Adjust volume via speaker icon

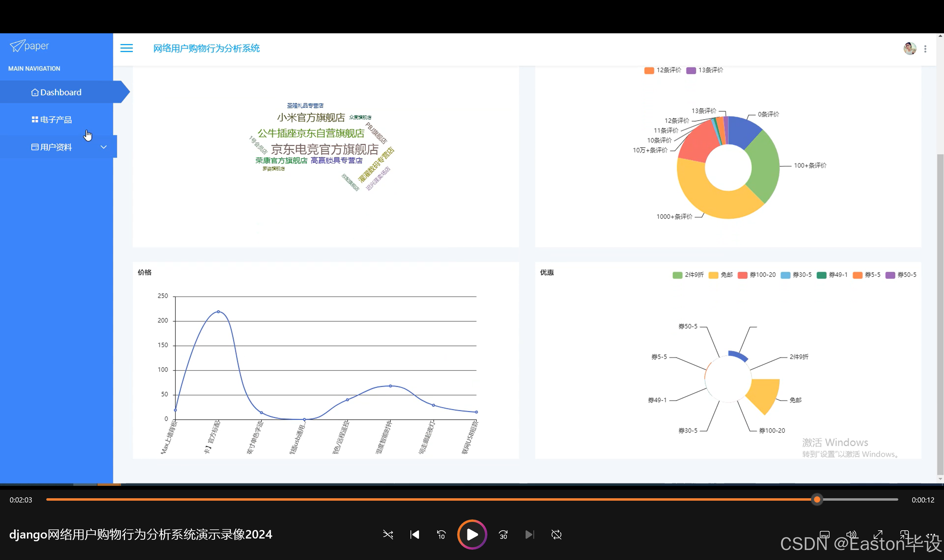tap(852, 534)
